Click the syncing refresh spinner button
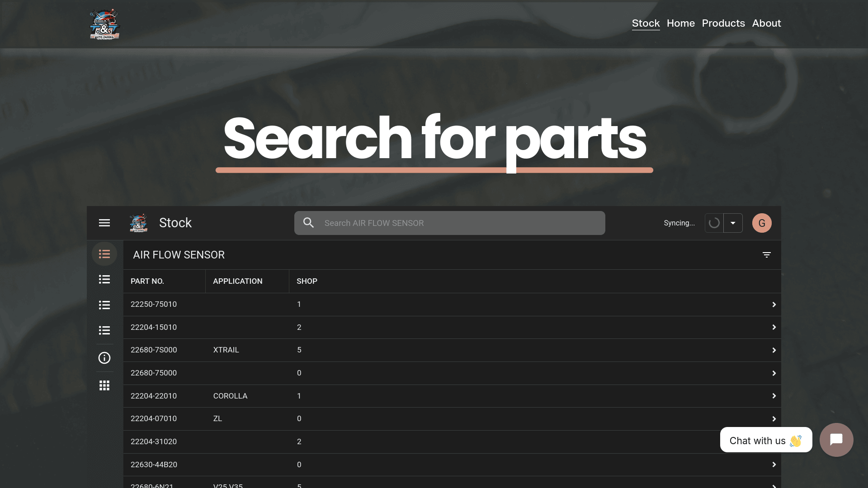This screenshot has width=868, height=488. pyautogui.click(x=714, y=223)
